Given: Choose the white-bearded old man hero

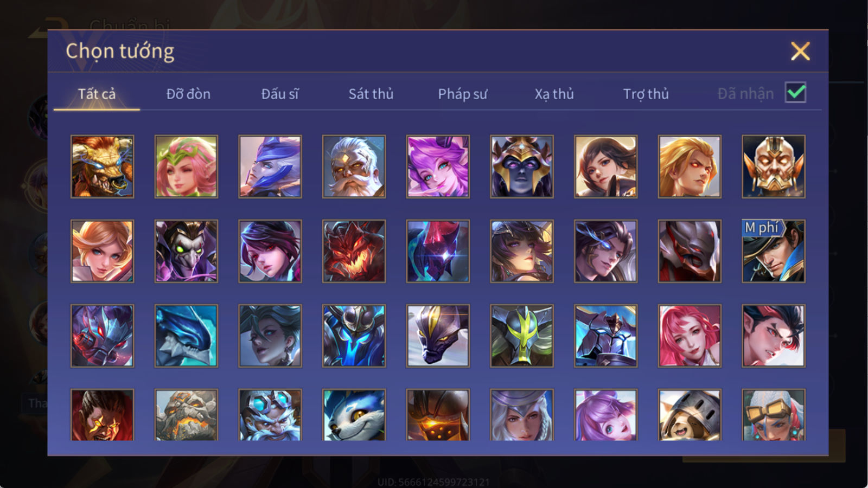Looking at the screenshot, I should pyautogui.click(x=354, y=166).
